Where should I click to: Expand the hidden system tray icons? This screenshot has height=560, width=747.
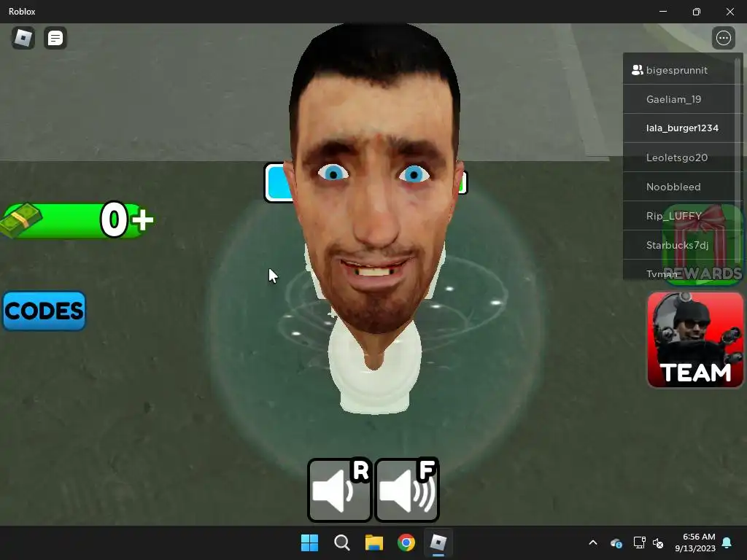click(x=593, y=542)
